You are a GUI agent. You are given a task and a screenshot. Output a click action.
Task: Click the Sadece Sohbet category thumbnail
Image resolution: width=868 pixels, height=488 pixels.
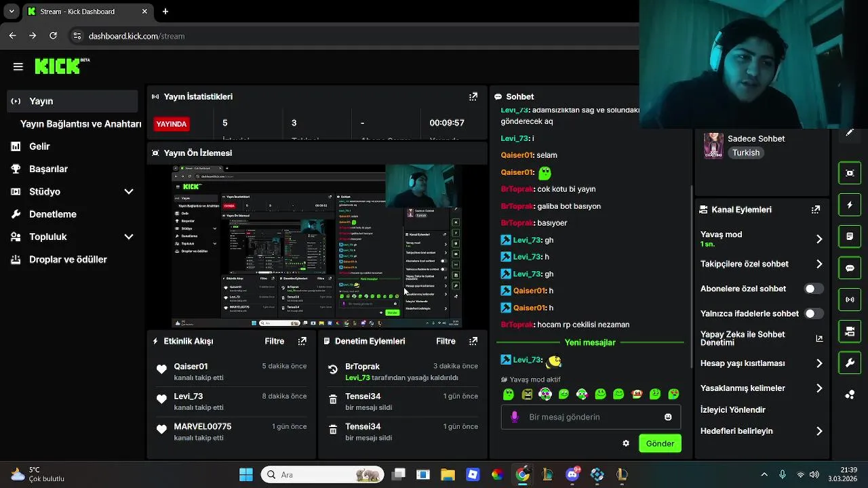[713, 145]
